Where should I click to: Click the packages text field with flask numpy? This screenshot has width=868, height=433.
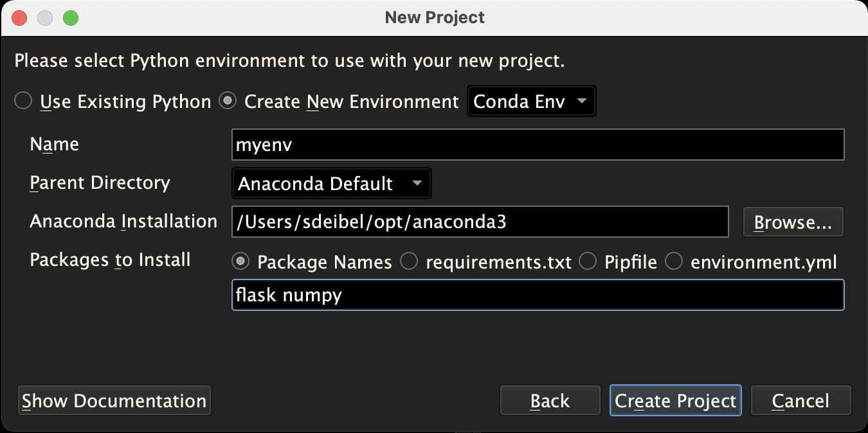pyautogui.click(x=538, y=296)
